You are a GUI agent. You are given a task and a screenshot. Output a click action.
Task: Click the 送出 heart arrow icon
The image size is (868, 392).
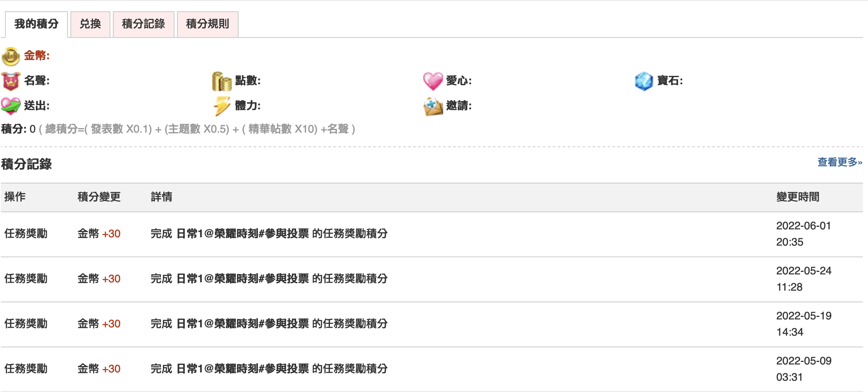[11, 106]
